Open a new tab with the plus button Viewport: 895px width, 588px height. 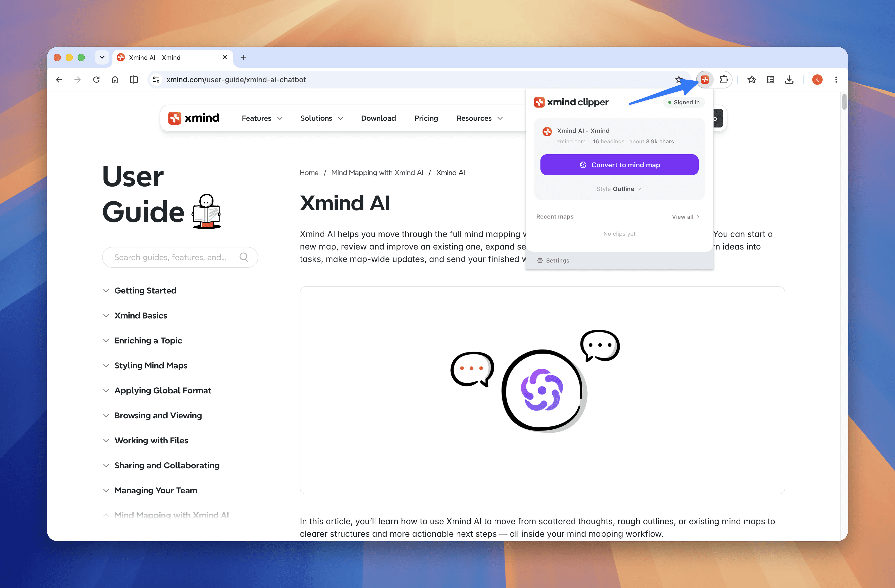(244, 57)
